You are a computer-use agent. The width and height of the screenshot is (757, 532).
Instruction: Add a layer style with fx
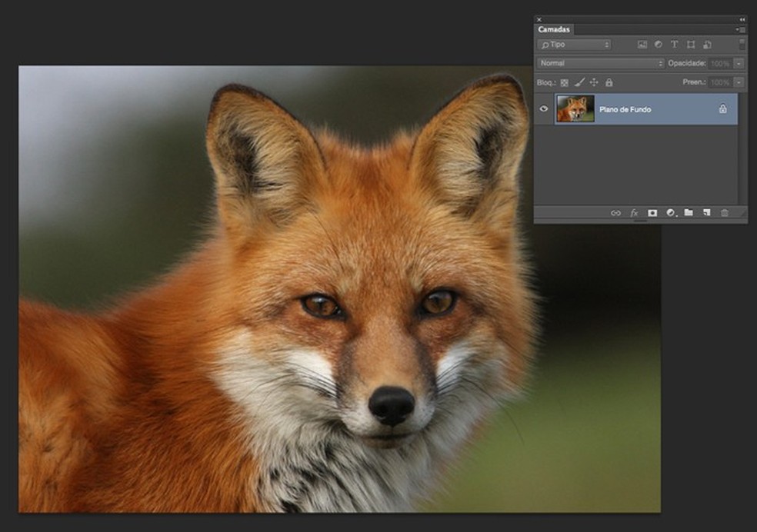634,213
